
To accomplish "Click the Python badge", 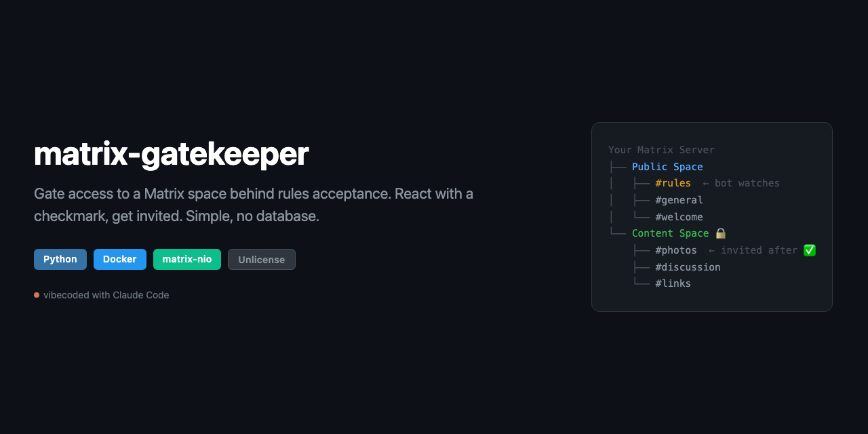I will [x=60, y=259].
